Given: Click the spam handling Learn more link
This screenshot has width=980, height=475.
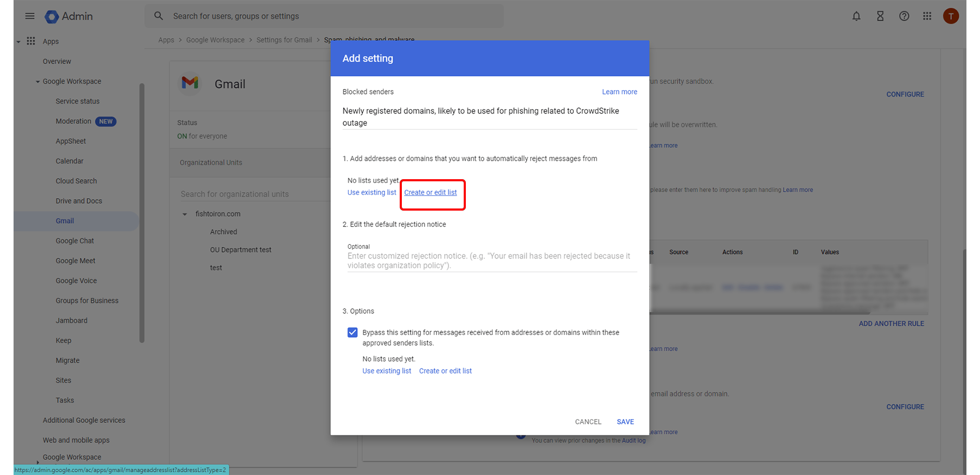Looking at the screenshot, I should tap(798, 190).
